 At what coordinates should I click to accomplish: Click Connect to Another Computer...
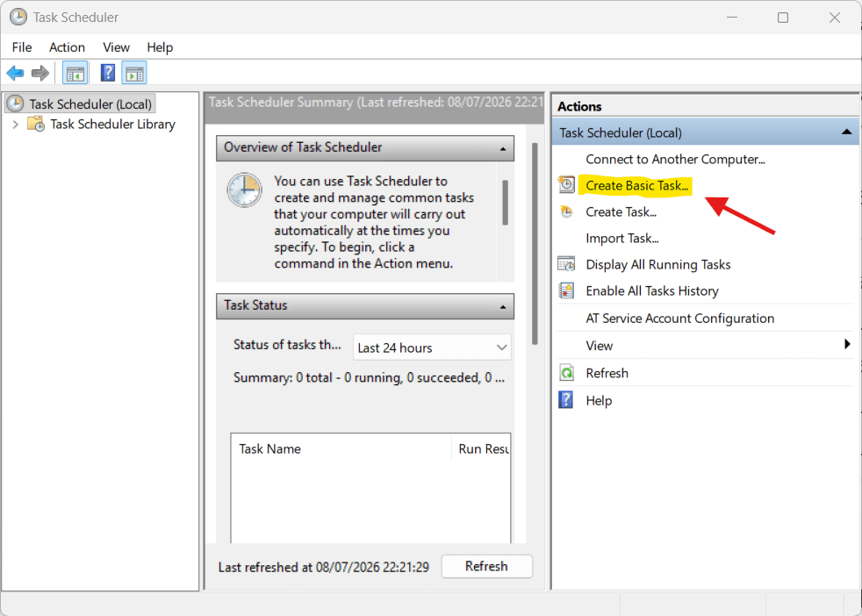pyautogui.click(x=676, y=160)
